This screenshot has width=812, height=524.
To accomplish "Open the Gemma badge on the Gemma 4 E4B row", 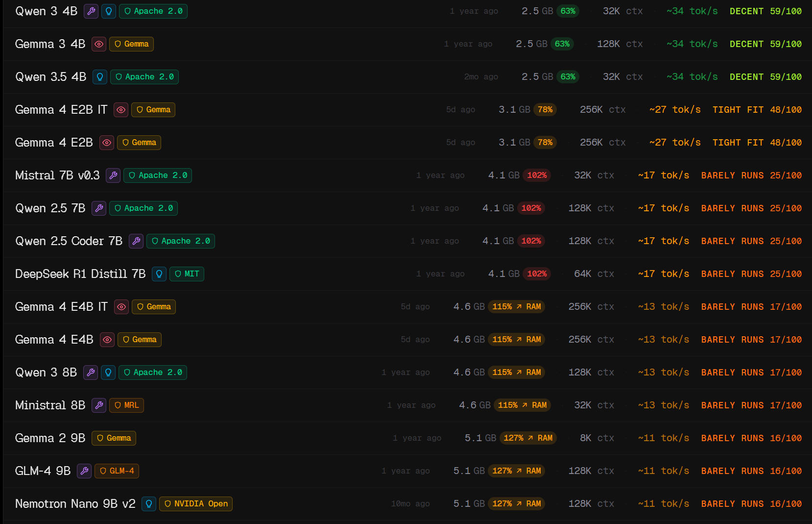I will 140,340.
